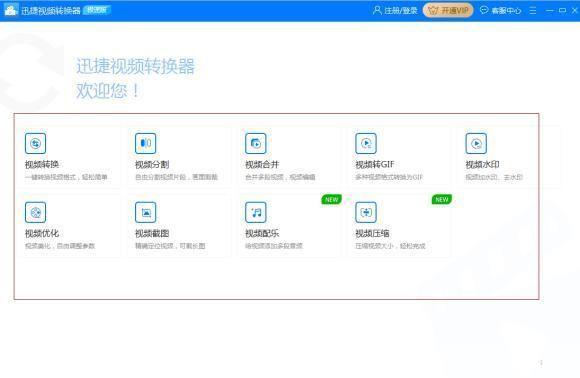Open the 视频转GIF icon
Image resolution: width=580 pixels, height=378 pixels.
click(x=366, y=144)
